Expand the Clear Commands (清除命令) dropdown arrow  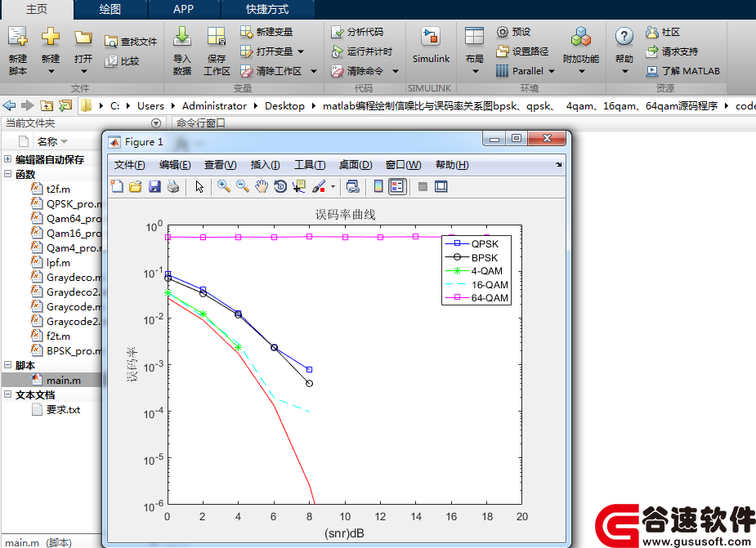point(396,71)
